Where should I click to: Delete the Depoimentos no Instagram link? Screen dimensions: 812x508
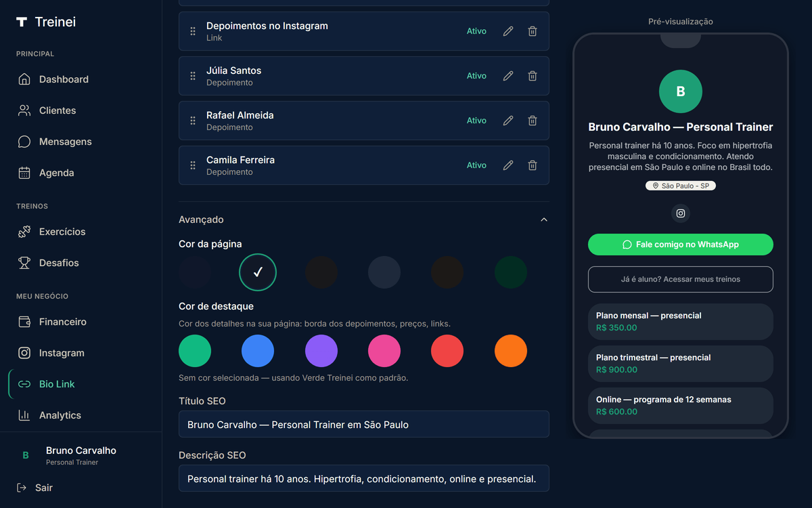(x=533, y=31)
